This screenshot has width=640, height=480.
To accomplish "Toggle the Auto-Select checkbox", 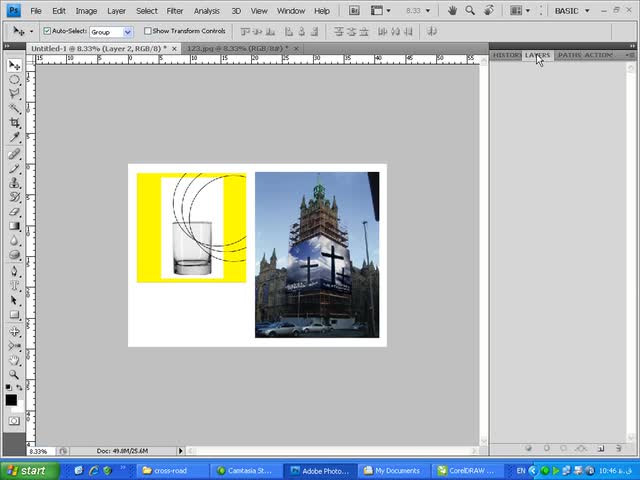I will (x=47, y=31).
